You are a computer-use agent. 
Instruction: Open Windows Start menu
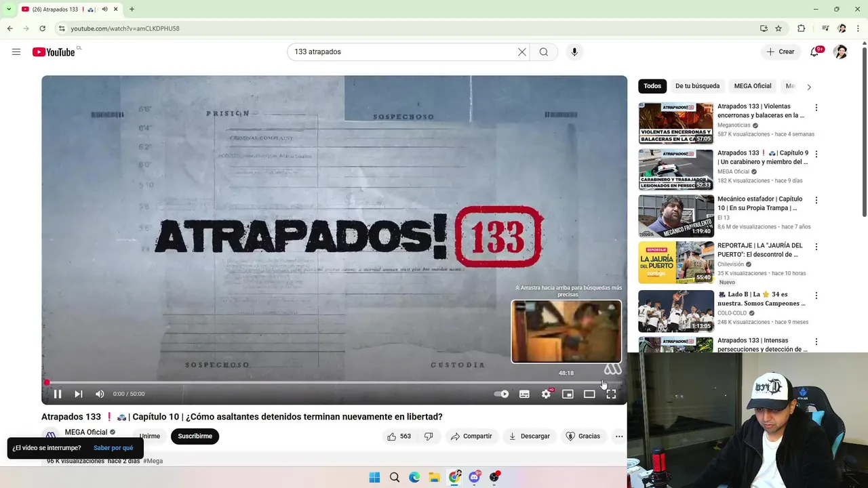(374, 477)
